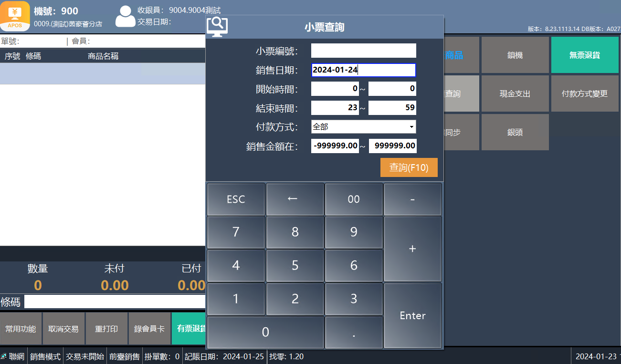Edit the maximum amount field 999999.00
Viewport: 621px width, 364px height.
coord(393,146)
